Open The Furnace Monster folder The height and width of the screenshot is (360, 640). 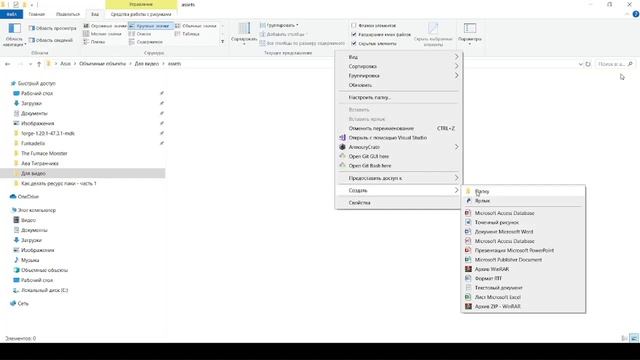[44, 153]
